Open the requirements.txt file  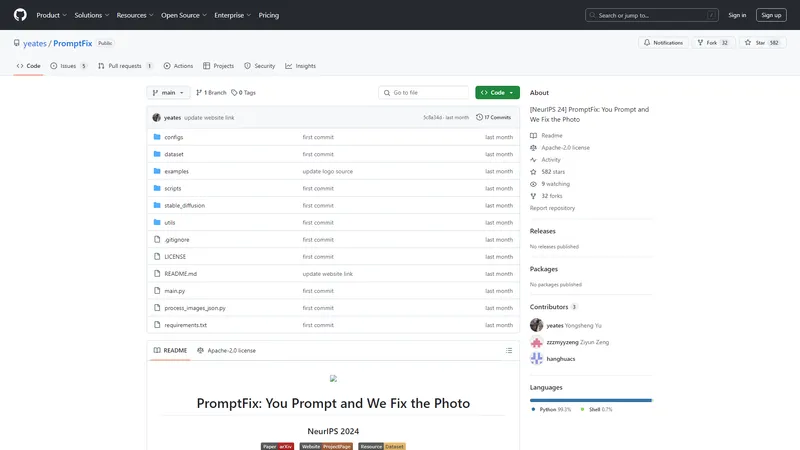click(186, 325)
